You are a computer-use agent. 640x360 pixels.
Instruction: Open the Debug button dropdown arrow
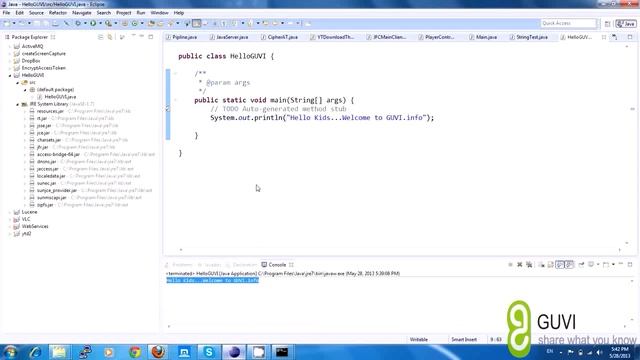tap(85, 23)
